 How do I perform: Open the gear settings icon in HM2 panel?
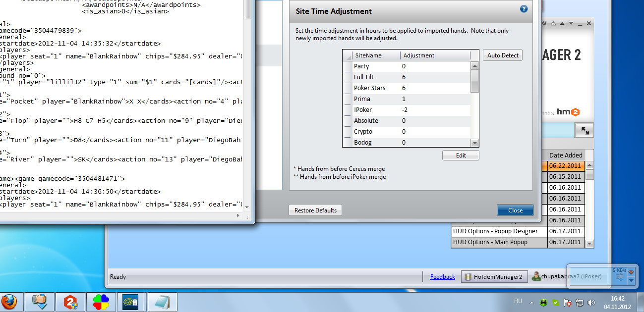[544, 23]
